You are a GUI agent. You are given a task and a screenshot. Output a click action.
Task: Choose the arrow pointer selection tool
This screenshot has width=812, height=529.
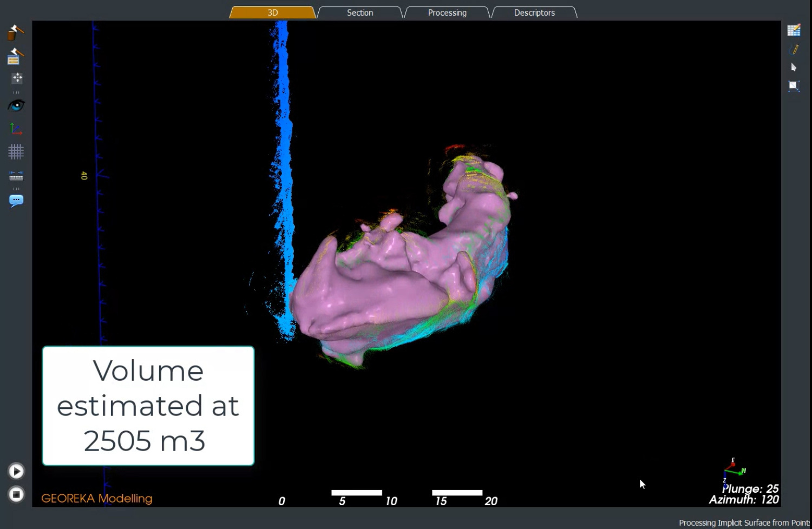(x=794, y=68)
